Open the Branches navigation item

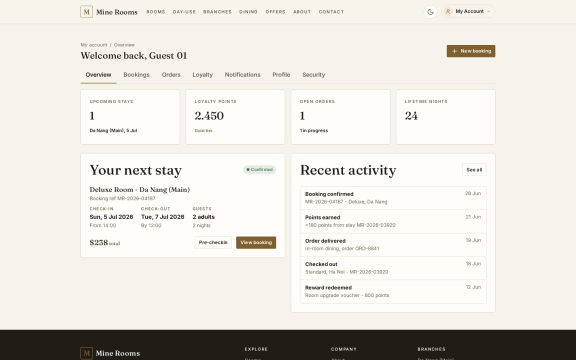[x=217, y=12]
